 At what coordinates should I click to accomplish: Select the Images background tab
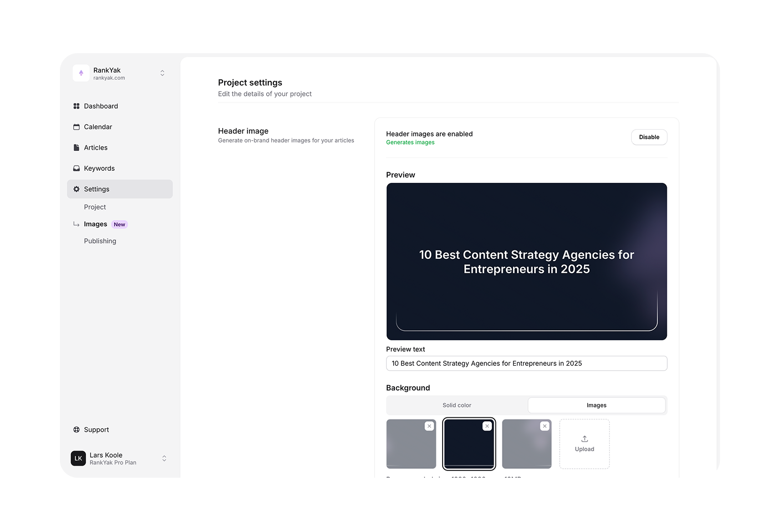[x=596, y=406]
